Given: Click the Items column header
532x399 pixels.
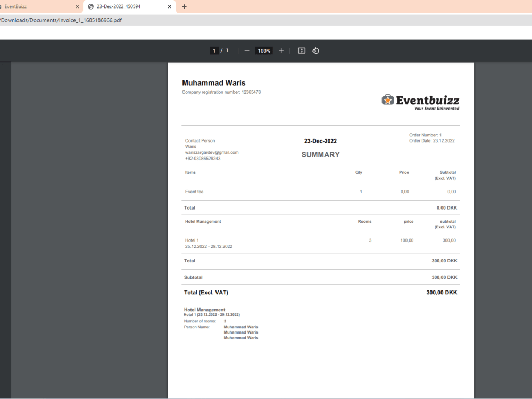Looking at the screenshot, I should click(190, 172).
